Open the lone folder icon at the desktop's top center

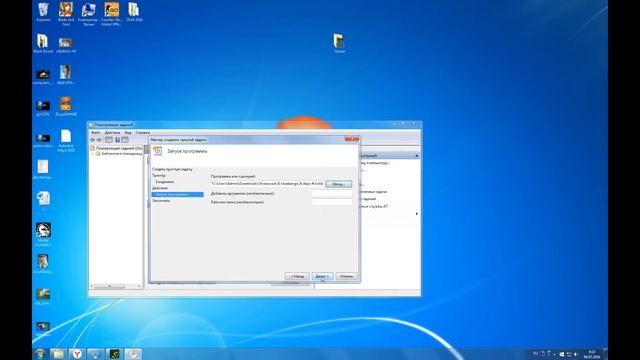(x=339, y=43)
